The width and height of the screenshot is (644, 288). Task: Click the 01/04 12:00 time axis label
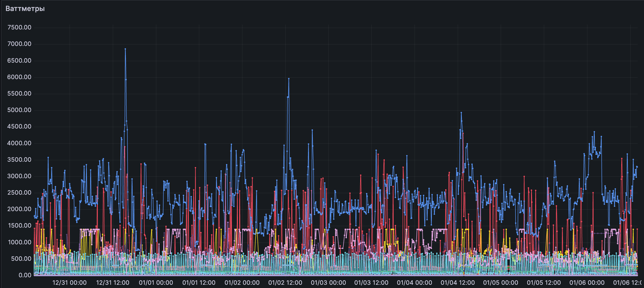click(x=458, y=283)
